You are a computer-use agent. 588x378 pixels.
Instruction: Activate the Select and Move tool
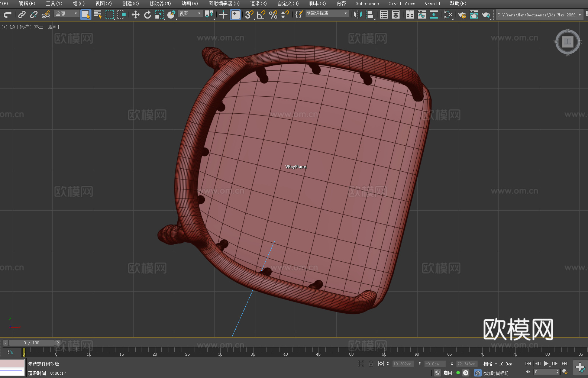pos(136,14)
